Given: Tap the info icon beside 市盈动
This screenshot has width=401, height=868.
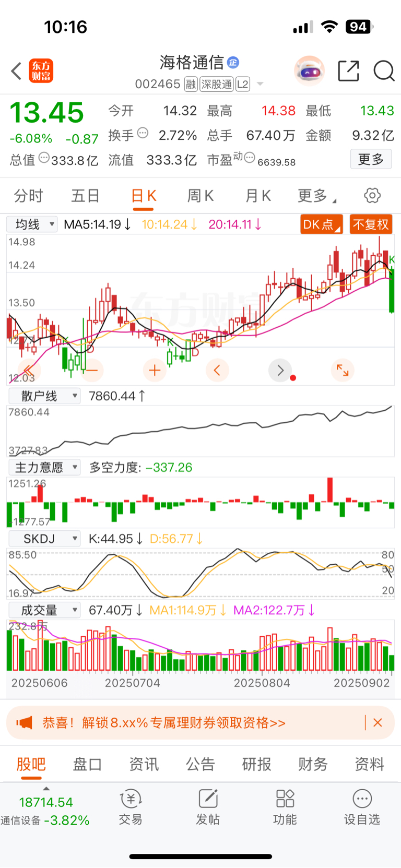Looking at the screenshot, I should (x=250, y=157).
